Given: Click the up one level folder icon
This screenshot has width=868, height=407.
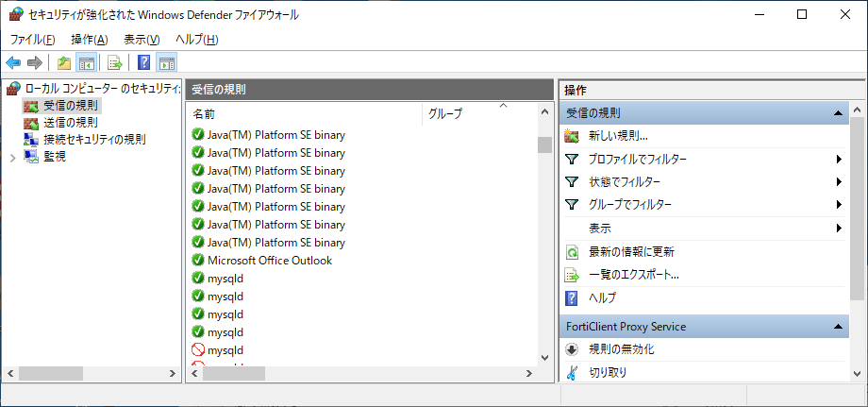Looking at the screenshot, I should tap(64, 62).
